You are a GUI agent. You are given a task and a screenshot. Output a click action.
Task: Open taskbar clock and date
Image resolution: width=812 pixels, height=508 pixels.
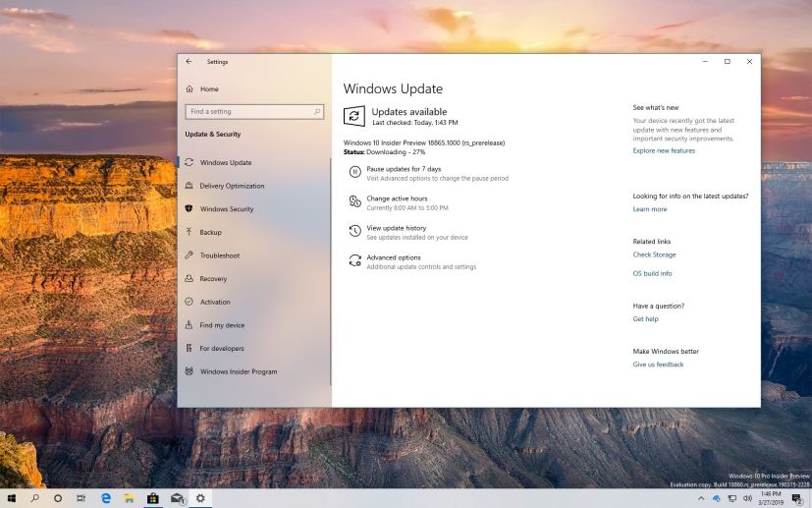771,499
